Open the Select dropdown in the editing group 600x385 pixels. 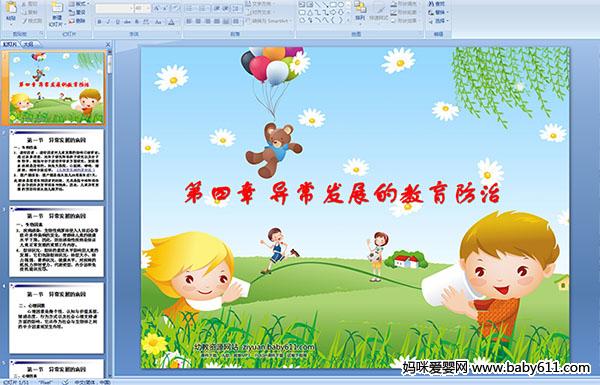pyautogui.click(x=439, y=21)
